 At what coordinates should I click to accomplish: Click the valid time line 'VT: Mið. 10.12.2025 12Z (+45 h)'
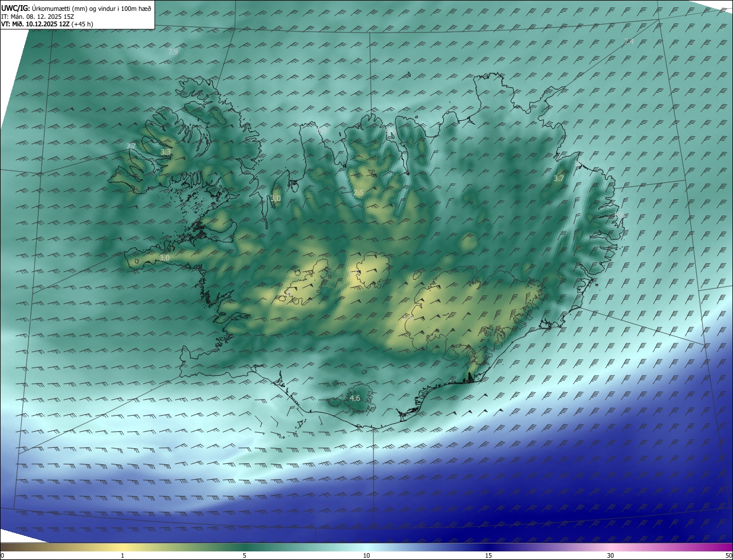tap(47, 24)
